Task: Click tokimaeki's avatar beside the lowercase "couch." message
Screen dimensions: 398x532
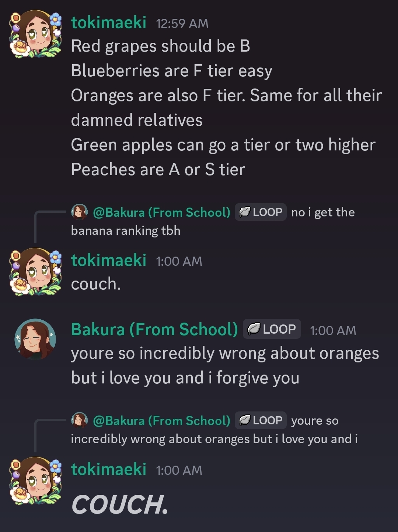Action: tap(36, 272)
